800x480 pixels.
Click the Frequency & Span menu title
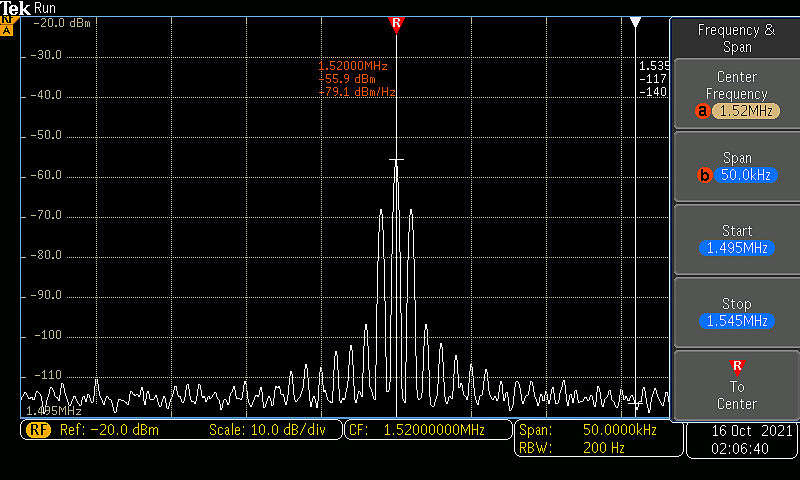(x=736, y=38)
